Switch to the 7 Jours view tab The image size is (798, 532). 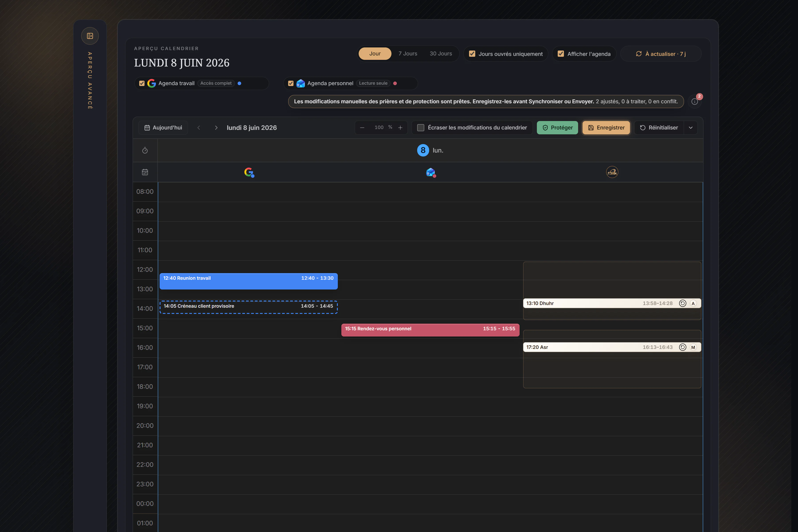[408, 54]
